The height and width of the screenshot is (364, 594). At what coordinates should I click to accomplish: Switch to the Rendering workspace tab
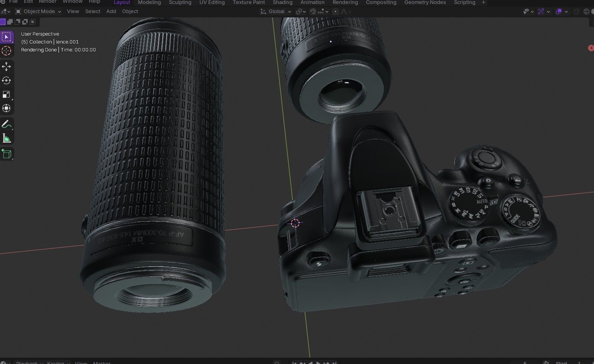[345, 2]
